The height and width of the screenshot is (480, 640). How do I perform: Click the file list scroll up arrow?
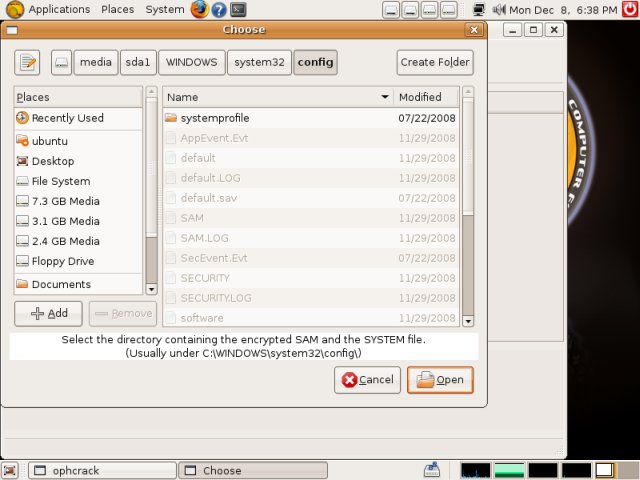click(468, 92)
